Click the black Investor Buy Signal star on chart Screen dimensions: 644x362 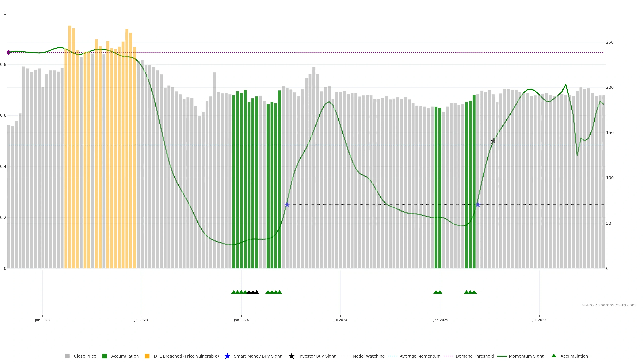pos(493,141)
